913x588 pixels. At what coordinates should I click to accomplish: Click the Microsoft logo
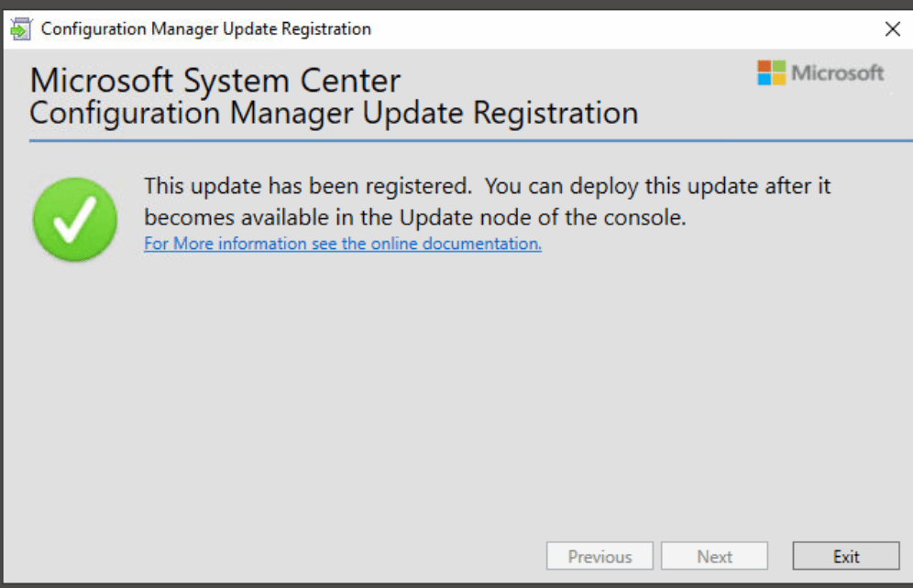(820, 72)
